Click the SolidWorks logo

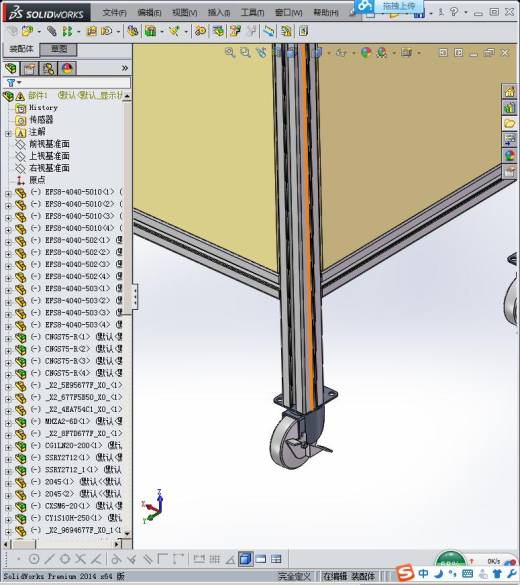[46, 13]
